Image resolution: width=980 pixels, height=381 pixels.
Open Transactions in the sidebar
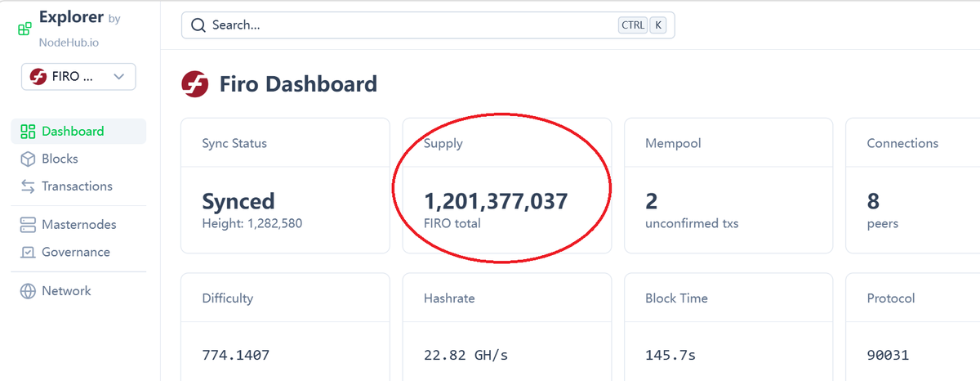click(78, 186)
